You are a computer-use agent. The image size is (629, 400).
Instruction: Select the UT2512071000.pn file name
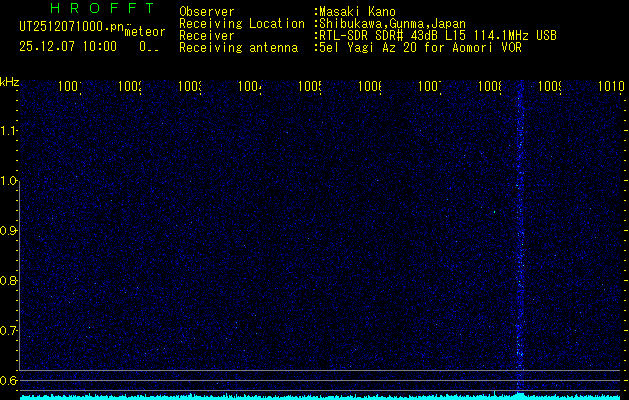pyautogui.click(x=71, y=27)
